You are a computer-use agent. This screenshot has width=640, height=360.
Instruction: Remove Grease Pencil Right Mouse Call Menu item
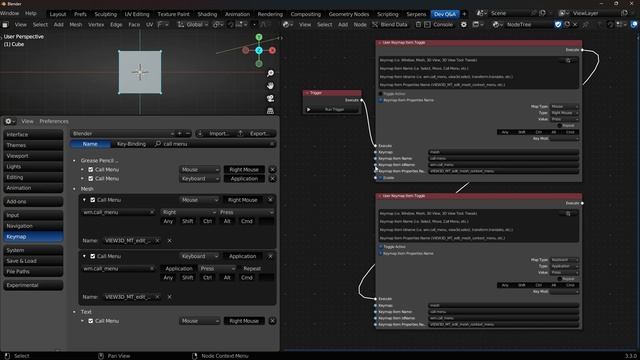[x=272, y=169]
